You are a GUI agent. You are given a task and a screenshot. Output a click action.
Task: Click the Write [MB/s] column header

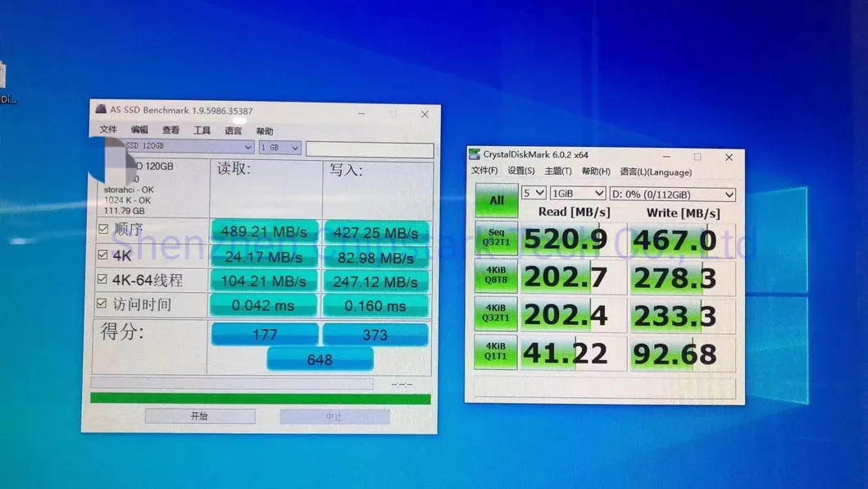coord(683,213)
